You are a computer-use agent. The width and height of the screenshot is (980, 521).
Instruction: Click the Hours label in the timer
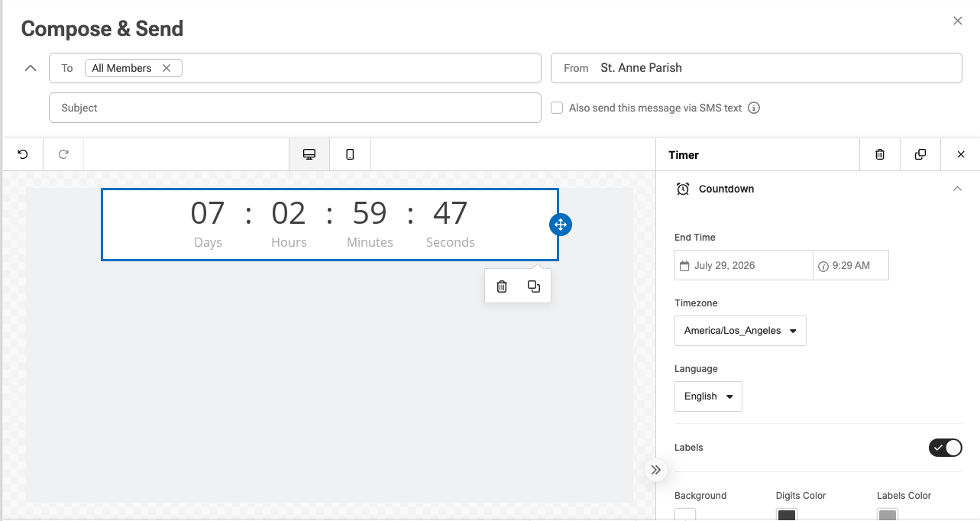(289, 242)
